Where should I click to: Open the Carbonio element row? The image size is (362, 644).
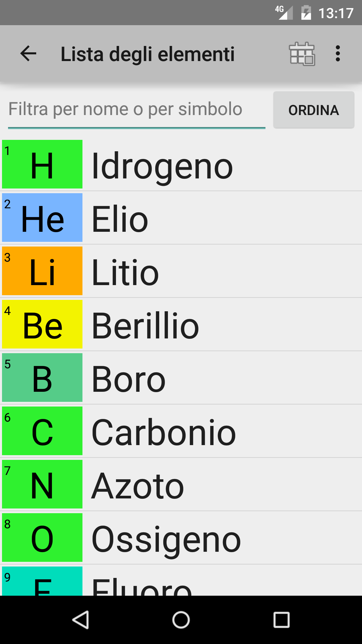click(164, 432)
